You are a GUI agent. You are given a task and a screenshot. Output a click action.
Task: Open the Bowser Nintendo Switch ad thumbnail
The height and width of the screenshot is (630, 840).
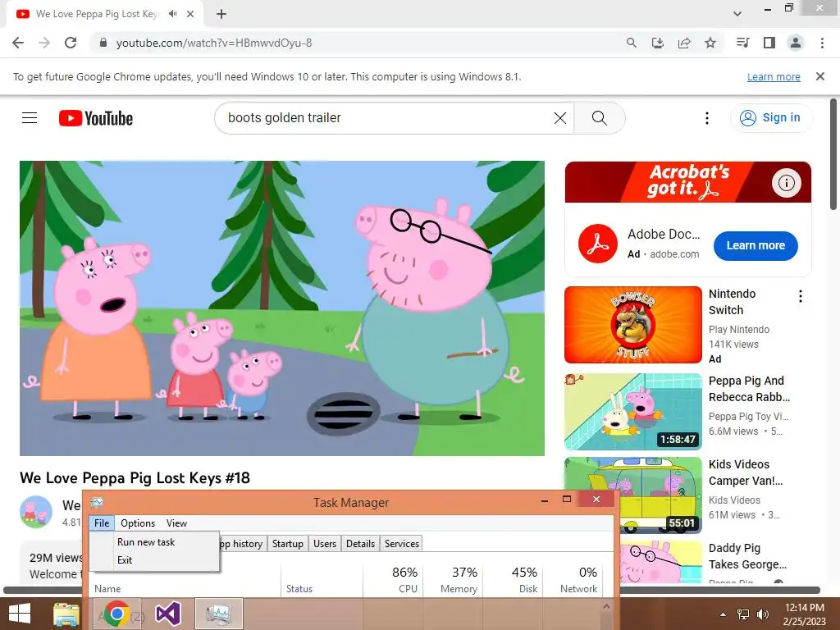click(632, 325)
